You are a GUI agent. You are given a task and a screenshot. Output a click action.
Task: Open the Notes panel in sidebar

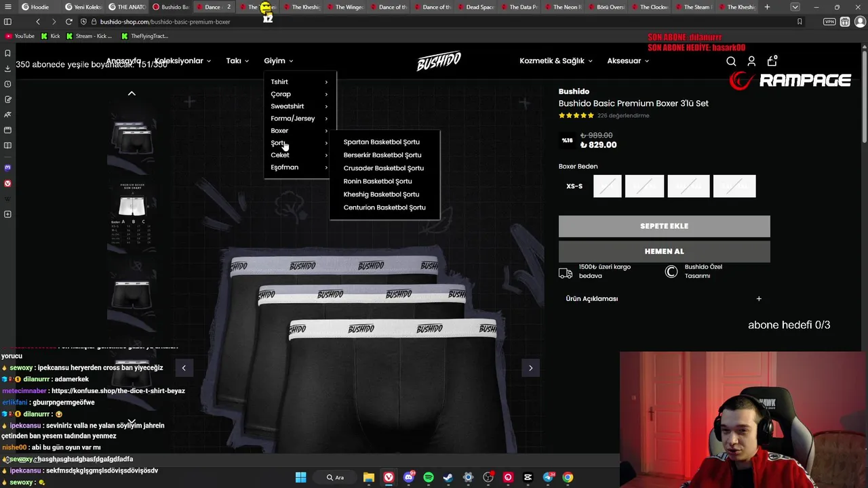click(7, 100)
